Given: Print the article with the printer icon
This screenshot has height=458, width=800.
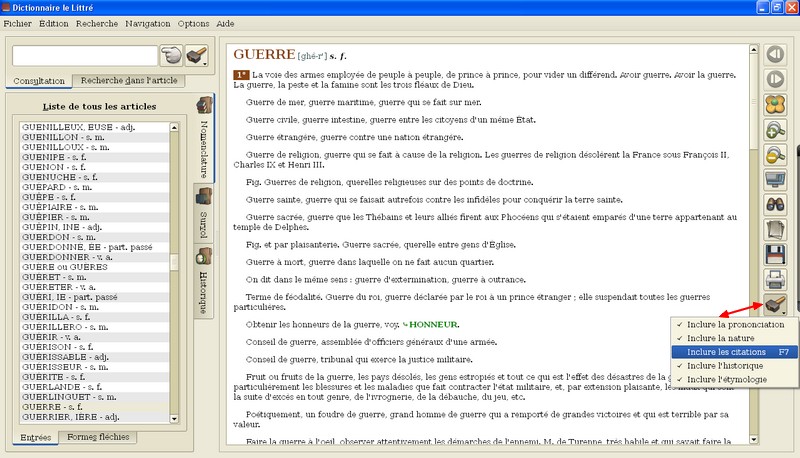Looking at the screenshot, I should pyautogui.click(x=775, y=279).
